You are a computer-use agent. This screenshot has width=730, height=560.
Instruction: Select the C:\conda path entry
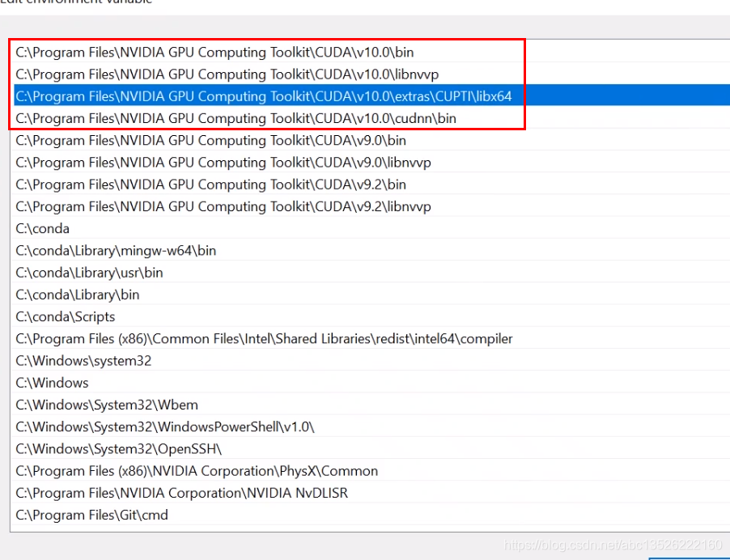(371, 228)
